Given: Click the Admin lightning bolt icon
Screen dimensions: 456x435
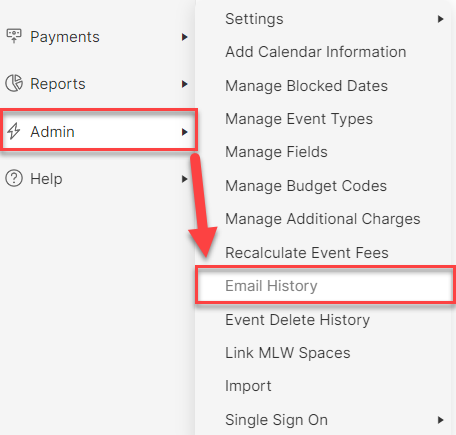Looking at the screenshot, I should click(14, 131).
